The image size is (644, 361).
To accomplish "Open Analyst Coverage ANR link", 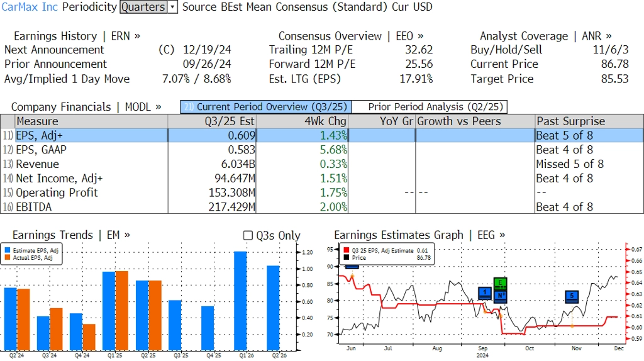I will point(546,36).
